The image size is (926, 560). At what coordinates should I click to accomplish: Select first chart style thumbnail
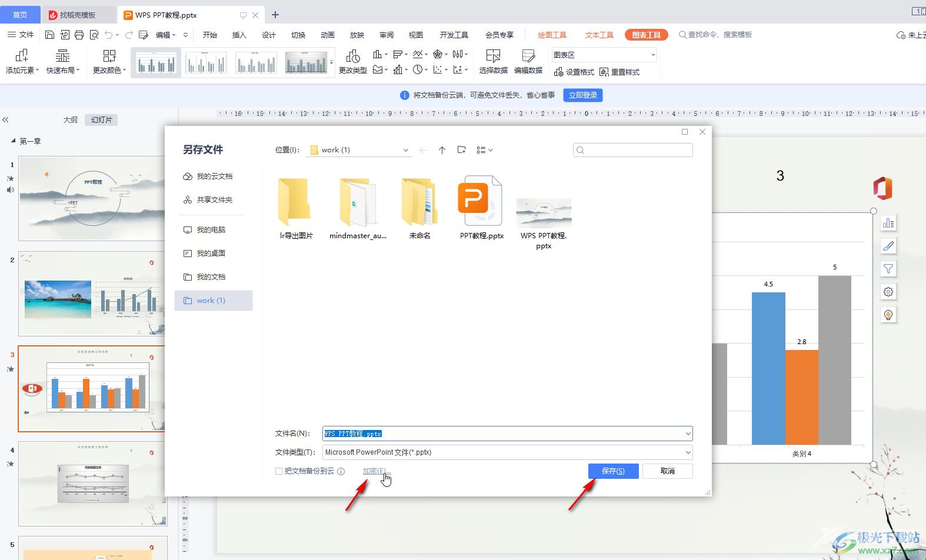tap(155, 62)
